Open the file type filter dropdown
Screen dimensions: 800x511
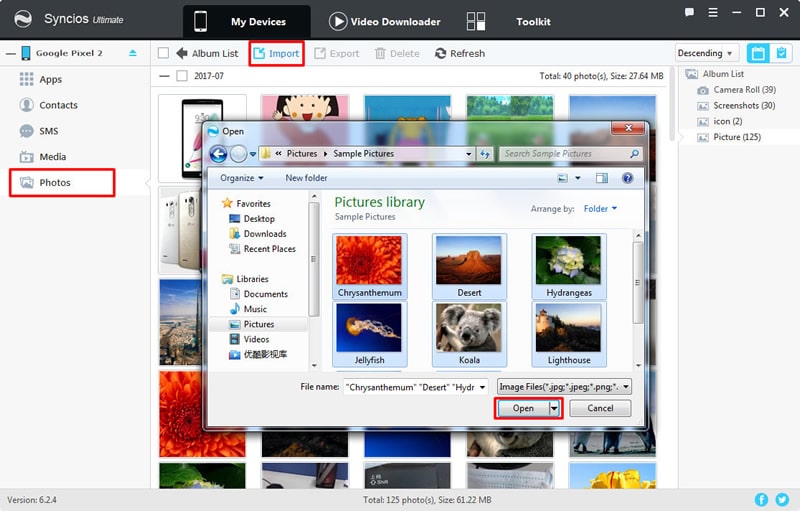point(564,387)
